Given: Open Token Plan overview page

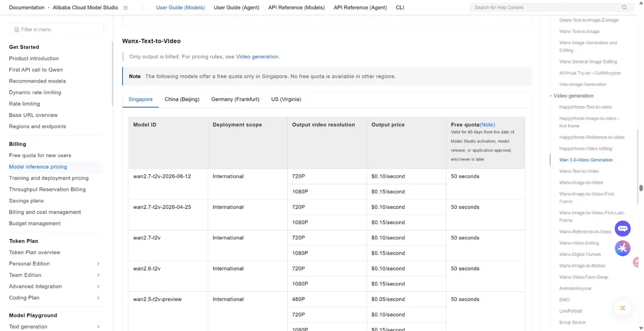Looking at the screenshot, I should (x=35, y=252).
